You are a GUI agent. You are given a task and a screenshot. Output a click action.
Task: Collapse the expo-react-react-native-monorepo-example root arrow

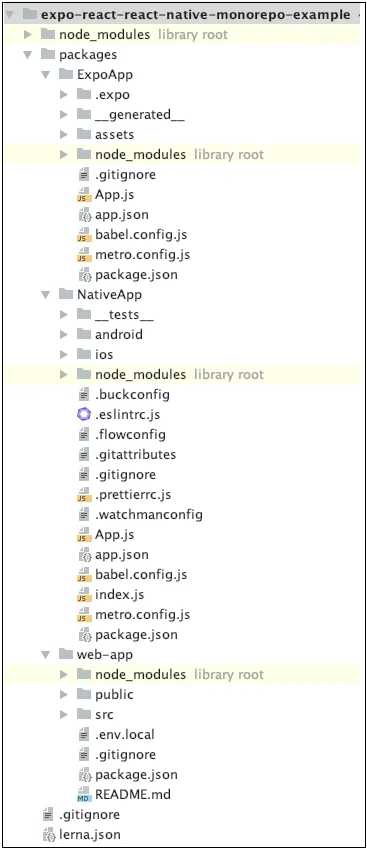point(11,15)
